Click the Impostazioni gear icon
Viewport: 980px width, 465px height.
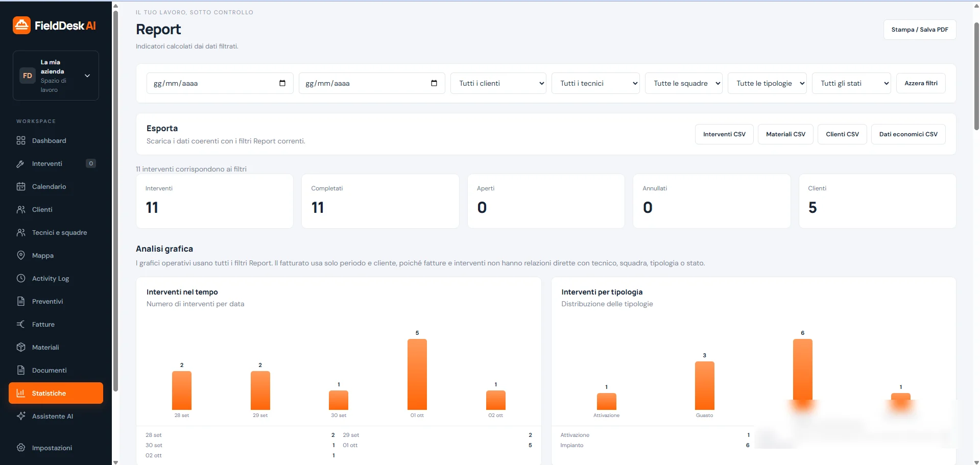(x=21, y=448)
